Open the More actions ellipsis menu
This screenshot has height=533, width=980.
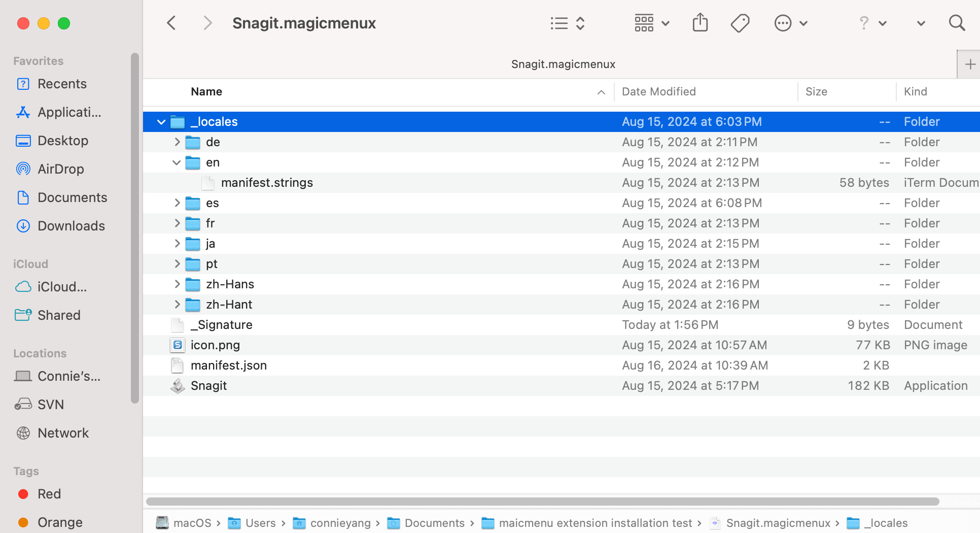[x=790, y=23]
